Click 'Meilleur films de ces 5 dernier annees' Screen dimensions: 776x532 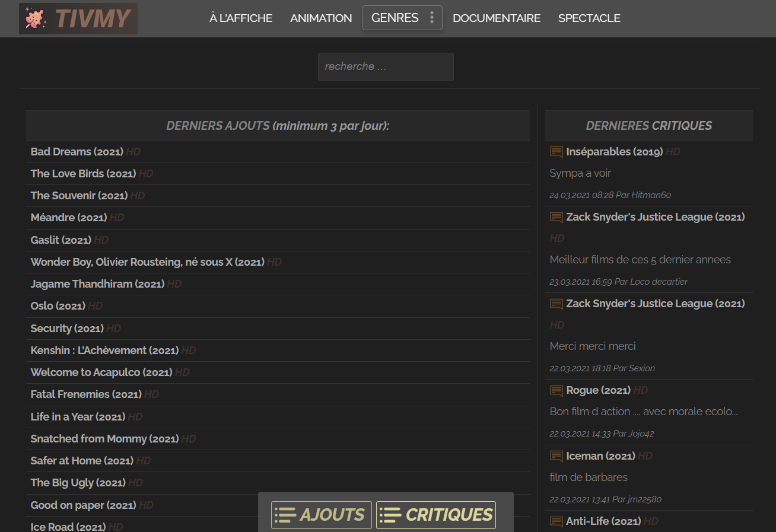pyautogui.click(x=640, y=260)
